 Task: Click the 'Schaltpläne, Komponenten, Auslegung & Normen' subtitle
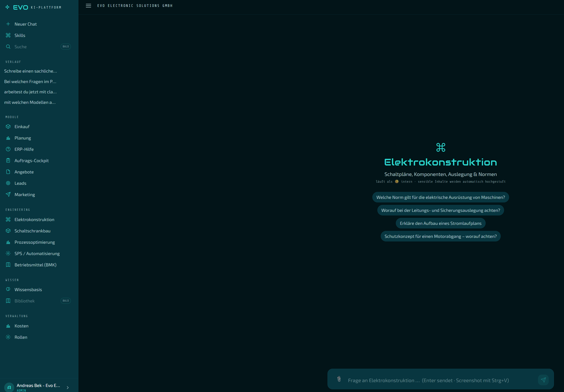point(441,174)
